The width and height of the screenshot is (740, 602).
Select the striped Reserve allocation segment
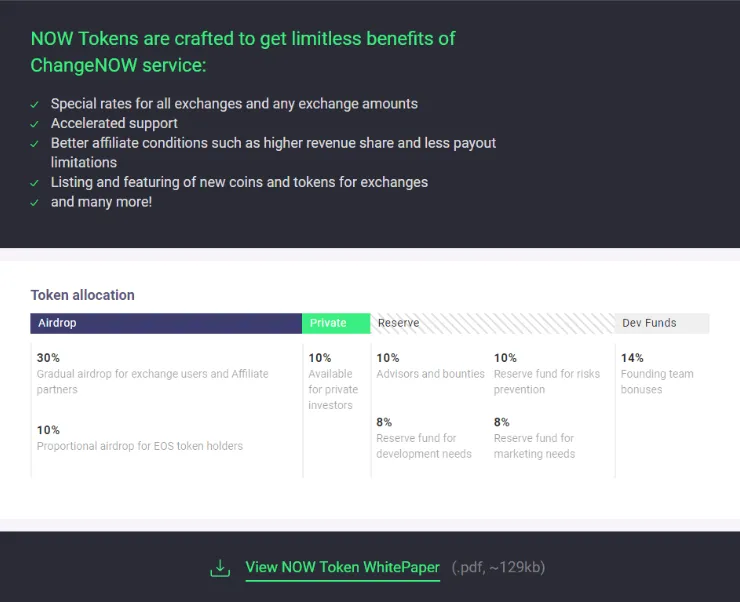click(x=493, y=323)
